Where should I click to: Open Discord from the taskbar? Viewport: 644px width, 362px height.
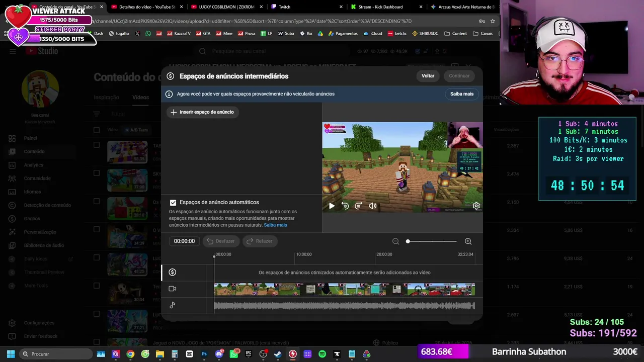pyautogui.click(x=219, y=354)
